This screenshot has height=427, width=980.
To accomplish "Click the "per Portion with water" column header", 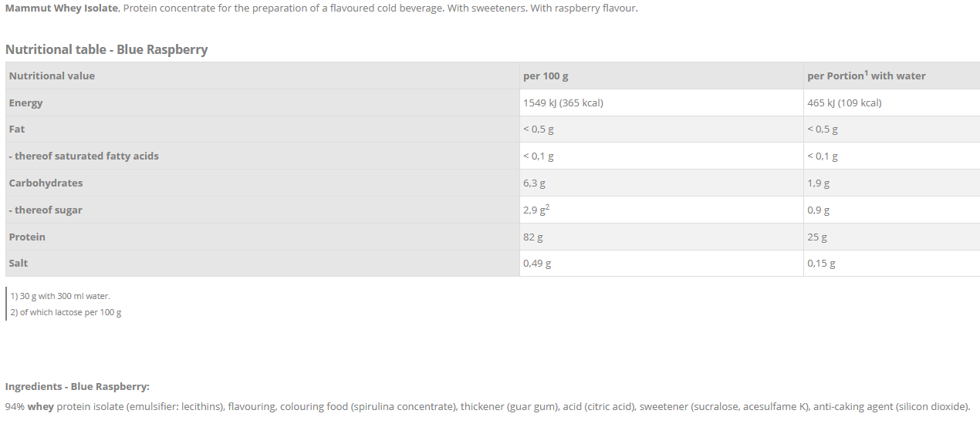I will click(866, 76).
